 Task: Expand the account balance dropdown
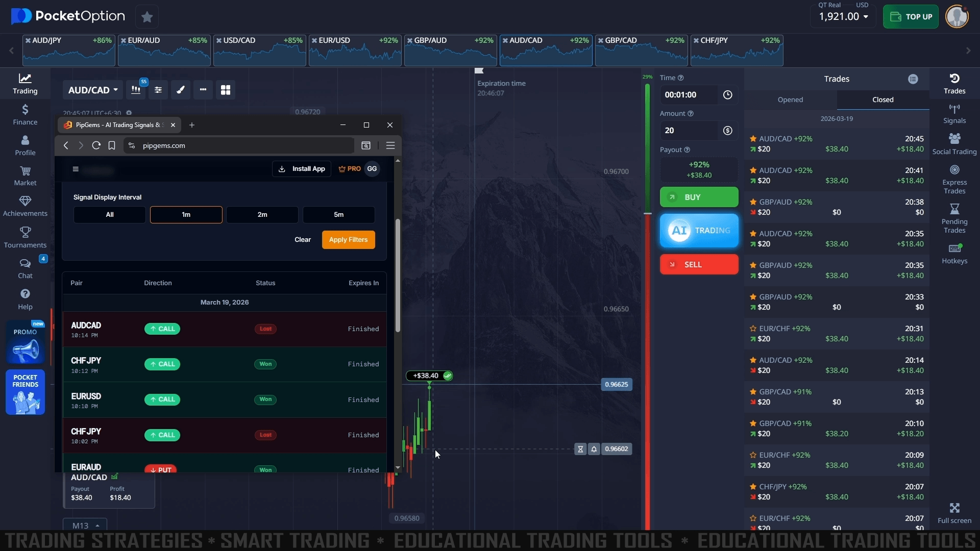click(843, 16)
